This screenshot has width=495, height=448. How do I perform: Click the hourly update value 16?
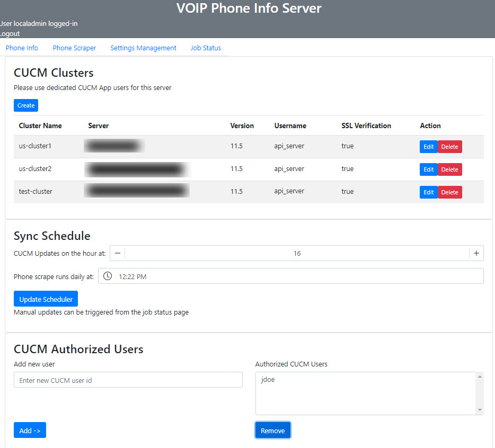pyautogui.click(x=297, y=253)
